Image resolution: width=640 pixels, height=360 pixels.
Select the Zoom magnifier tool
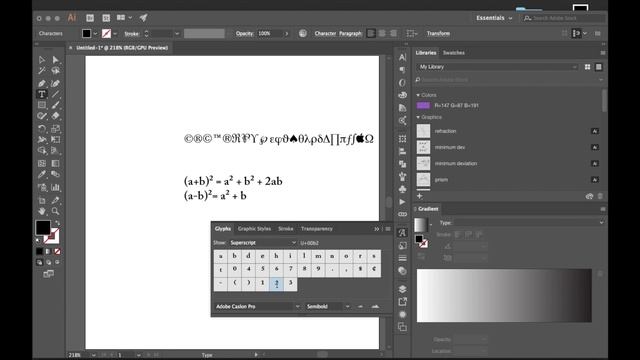coord(56,211)
